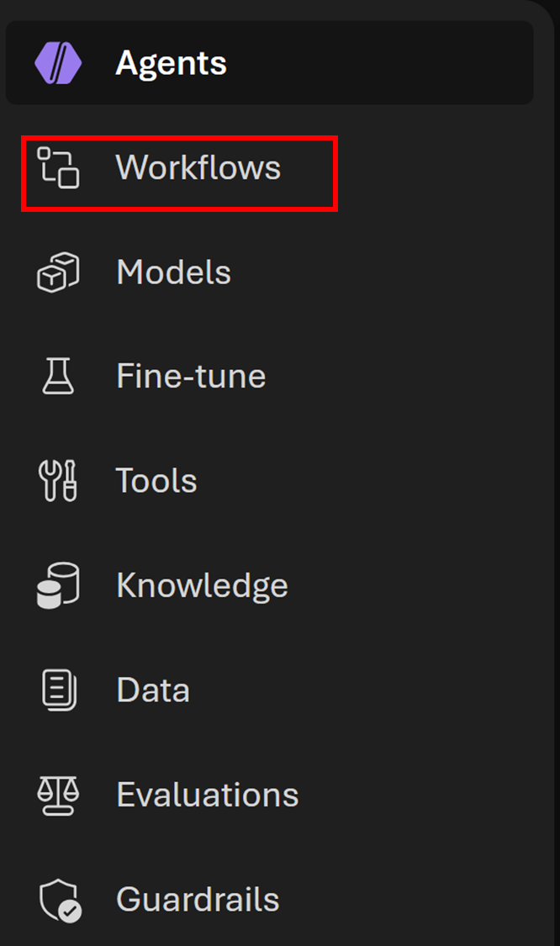Click the Knowledge database icon

point(58,585)
